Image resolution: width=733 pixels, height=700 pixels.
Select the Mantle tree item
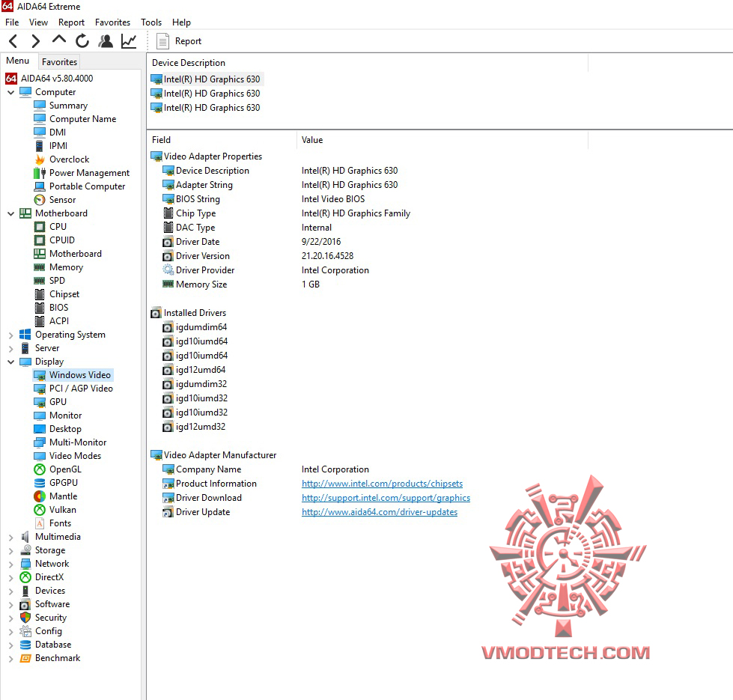coord(55,496)
